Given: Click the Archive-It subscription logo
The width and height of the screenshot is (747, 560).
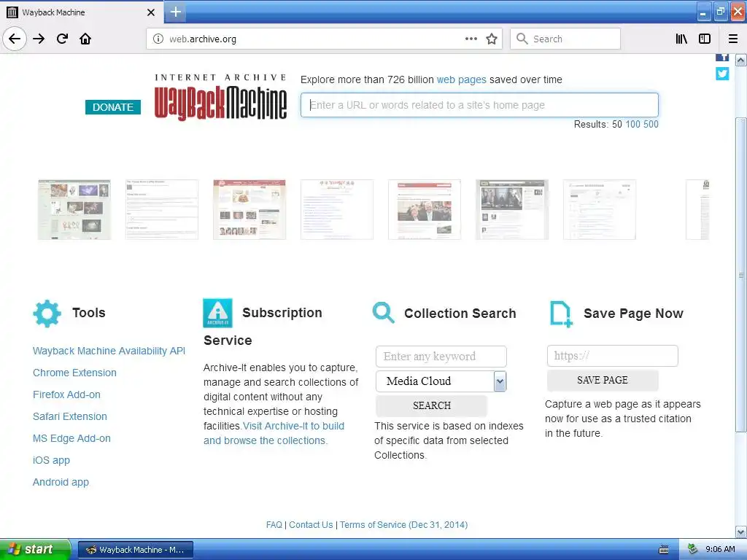Looking at the screenshot, I should tap(217, 313).
